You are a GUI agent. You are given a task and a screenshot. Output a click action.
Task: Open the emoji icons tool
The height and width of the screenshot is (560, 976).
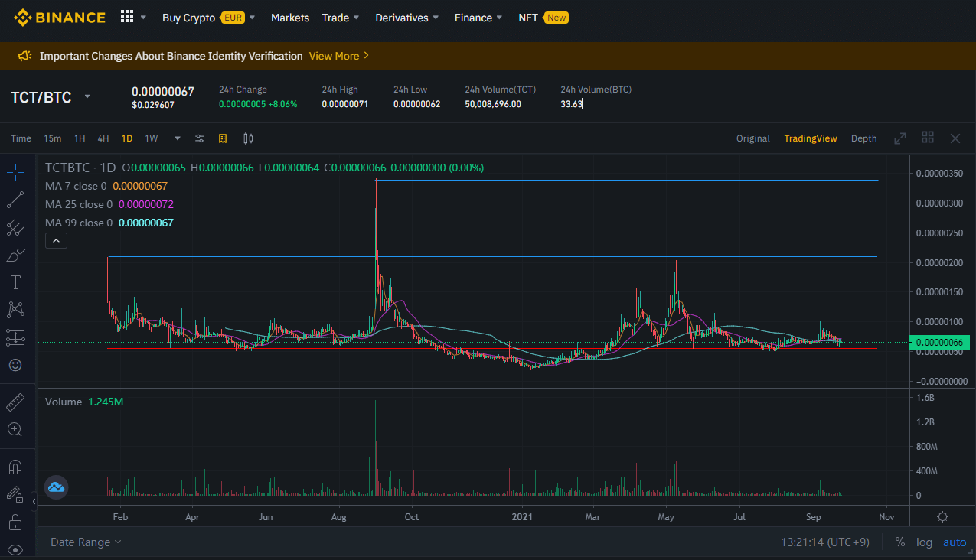tap(15, 365)
